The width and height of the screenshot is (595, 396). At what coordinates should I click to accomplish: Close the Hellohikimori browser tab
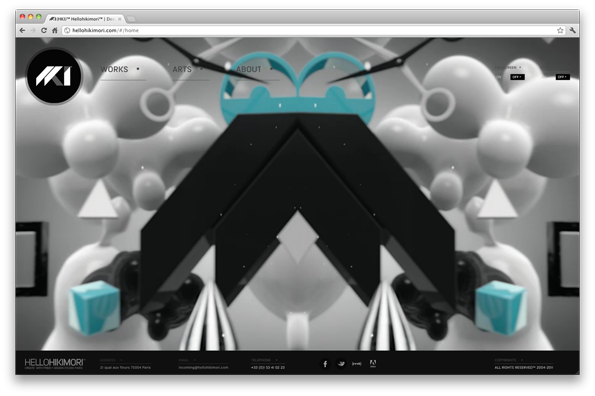click(x=120, y=19)
